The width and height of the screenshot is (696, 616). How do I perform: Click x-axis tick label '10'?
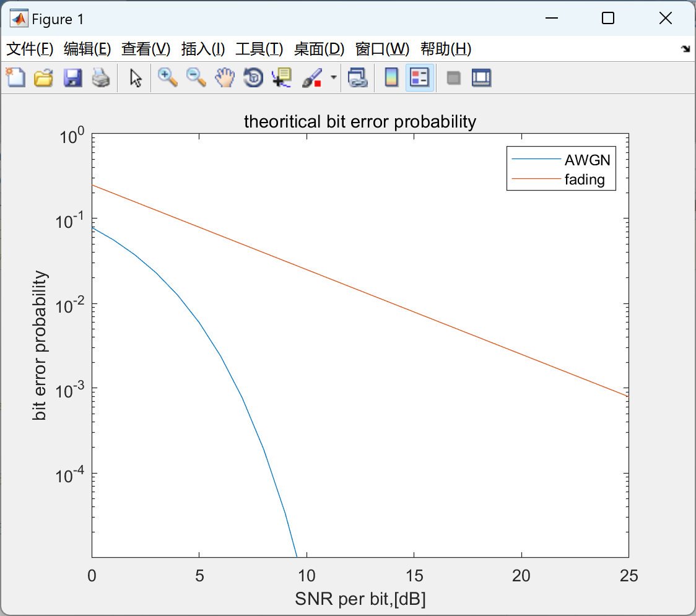point(307,576)
